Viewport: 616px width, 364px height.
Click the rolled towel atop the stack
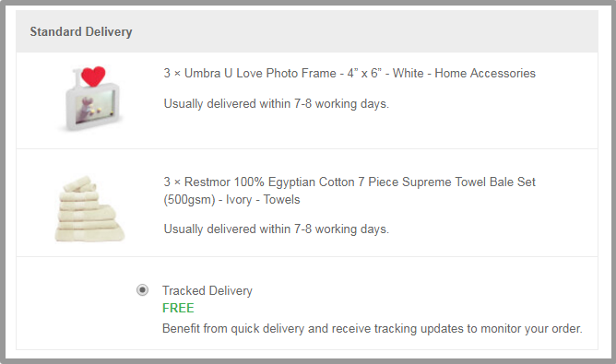[80, 183]
